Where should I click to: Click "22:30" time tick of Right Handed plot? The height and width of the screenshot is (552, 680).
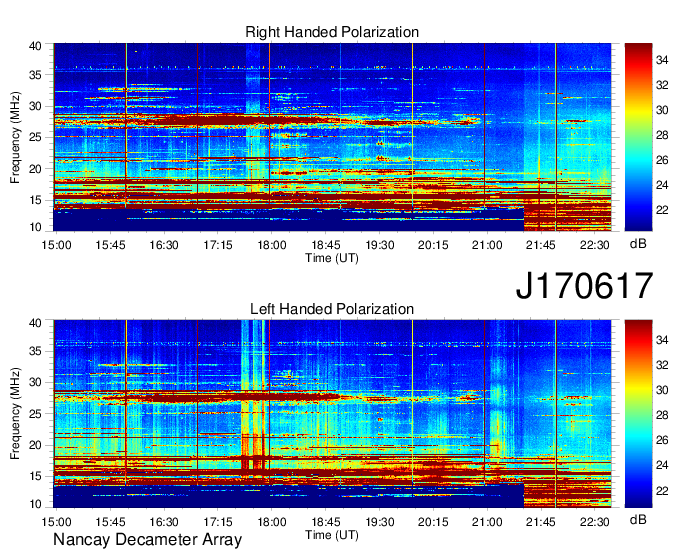[x=595, y=245]
